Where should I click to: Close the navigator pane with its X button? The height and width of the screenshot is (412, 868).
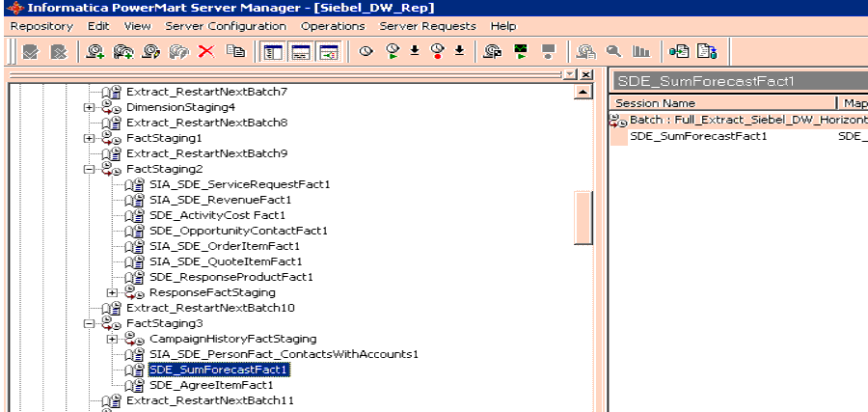[585, 74]
